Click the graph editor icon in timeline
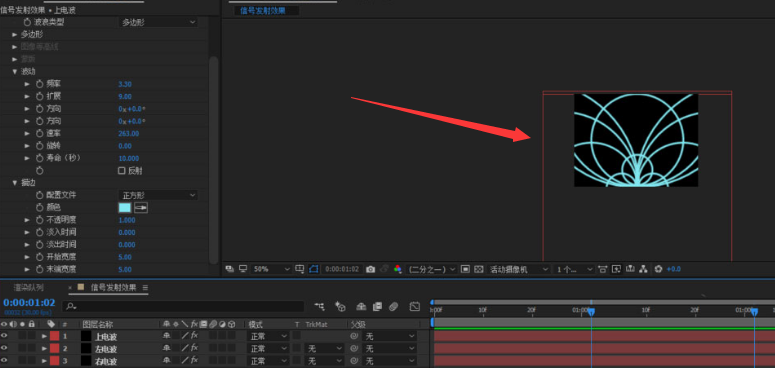775x368 pixels. pos(415,307)
